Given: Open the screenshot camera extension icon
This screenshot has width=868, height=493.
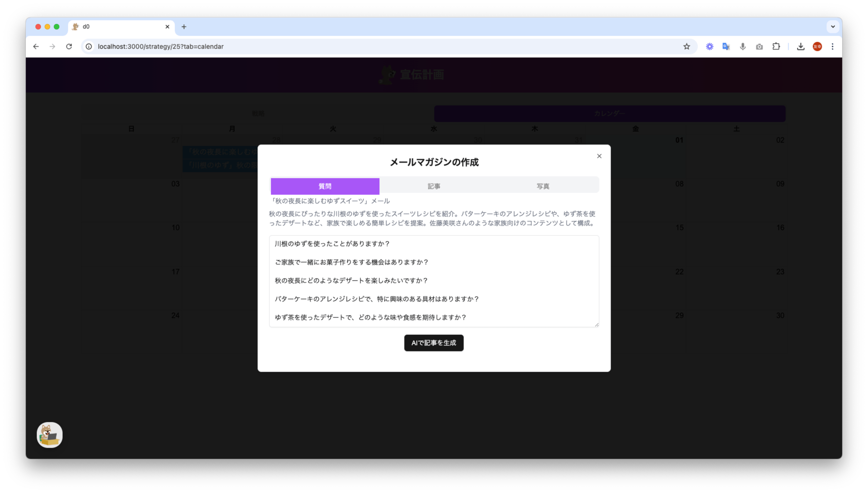Looking at the screenshot, I should [x=759, y=46].
